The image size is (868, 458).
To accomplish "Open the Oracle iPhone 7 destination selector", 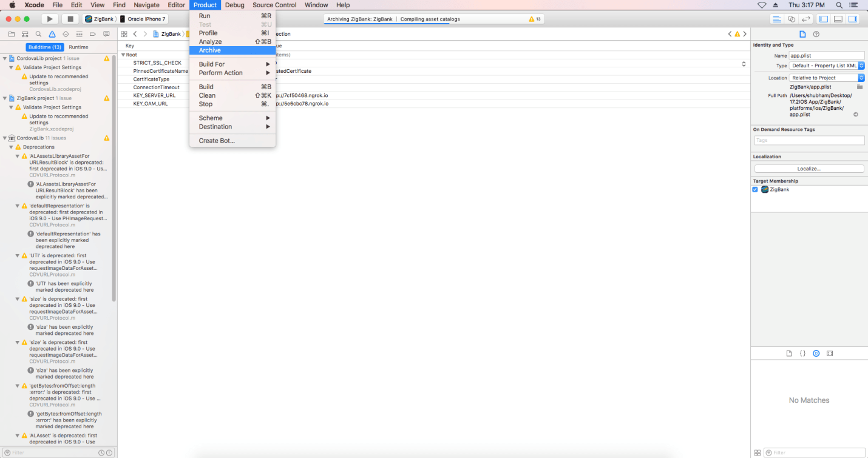I will click(143, 19).
